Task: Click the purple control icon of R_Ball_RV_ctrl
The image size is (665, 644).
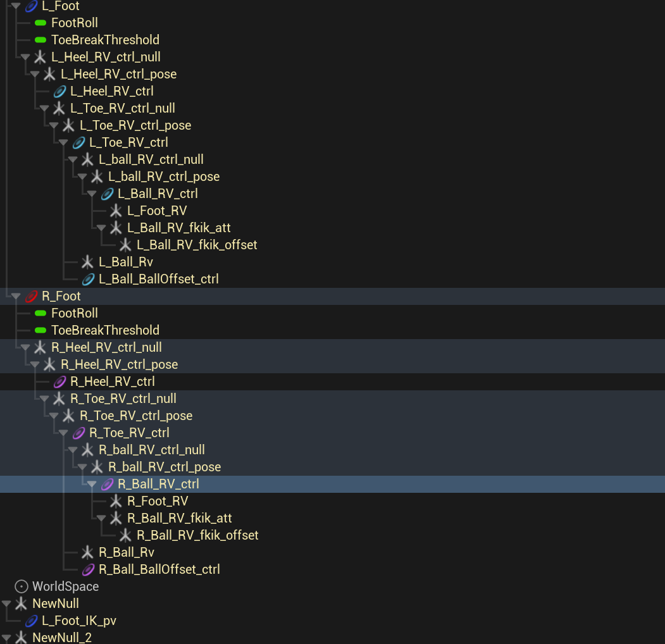Action: click(108, 484)
